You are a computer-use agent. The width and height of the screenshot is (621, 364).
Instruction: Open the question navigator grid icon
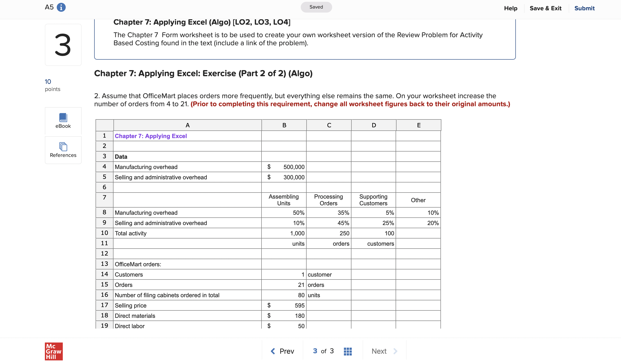[348, 351]
